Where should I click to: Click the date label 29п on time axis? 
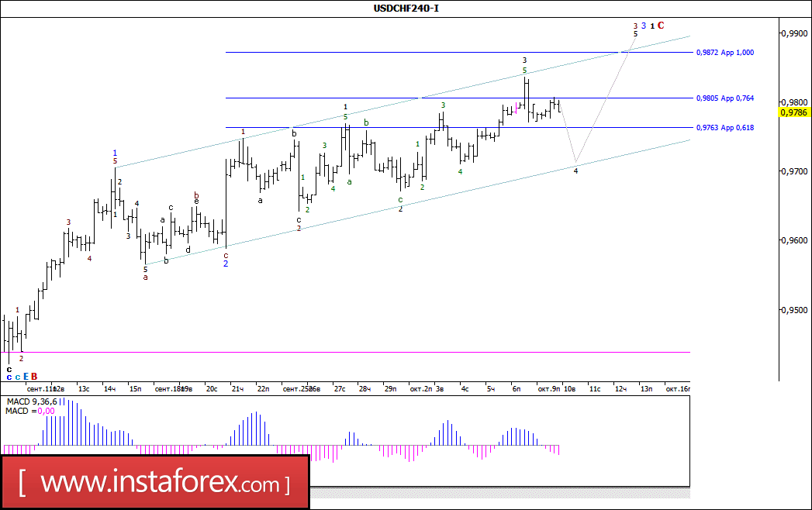coord(390,389)
